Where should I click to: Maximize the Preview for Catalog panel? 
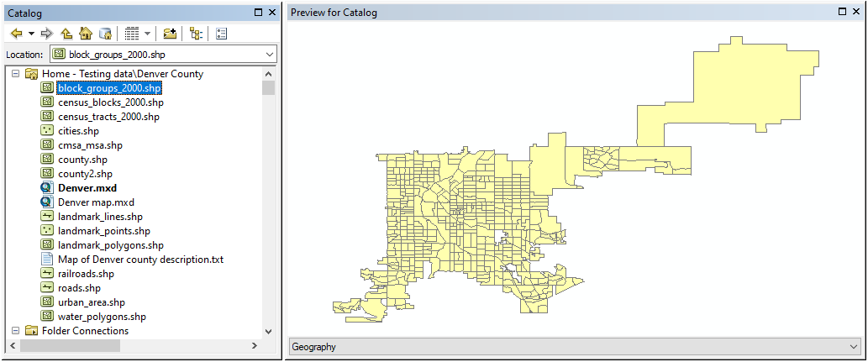pyautogui.click(x=843, y=13)
